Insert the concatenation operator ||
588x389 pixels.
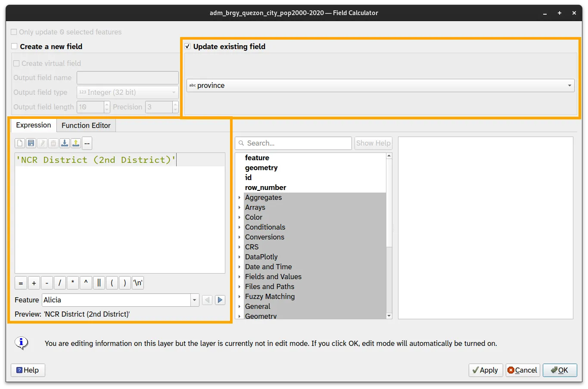pos(99,283)
